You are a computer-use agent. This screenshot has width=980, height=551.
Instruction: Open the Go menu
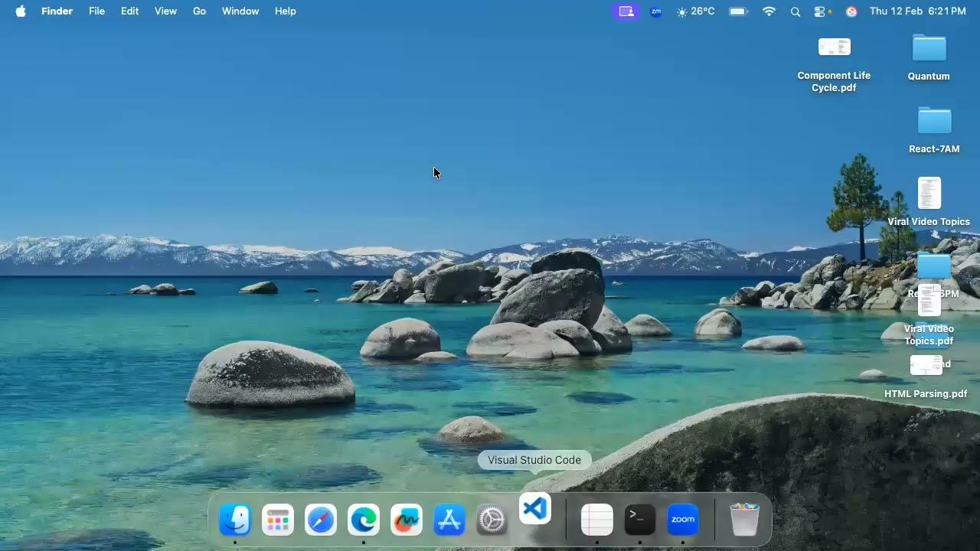[x=200, y=11]
